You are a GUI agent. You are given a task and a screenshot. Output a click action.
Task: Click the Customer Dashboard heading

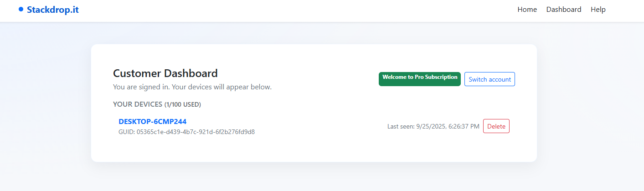click(x=165, y=73)
